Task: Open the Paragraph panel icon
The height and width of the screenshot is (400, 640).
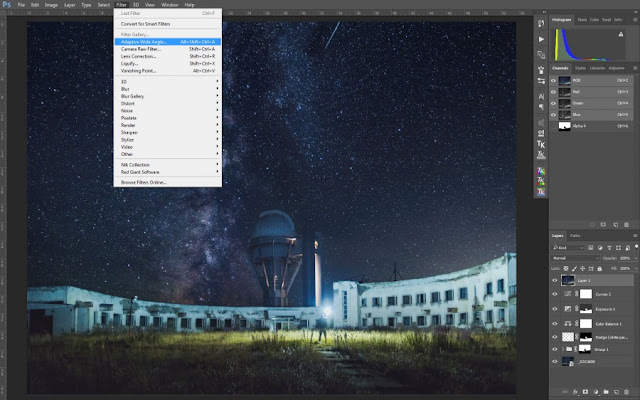Action: [x=541, y=107]
